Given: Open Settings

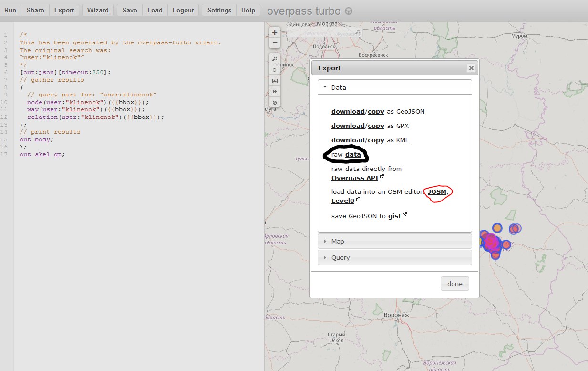Looking at the screenshot, I should pyautogui.click(x=219, y=10).
